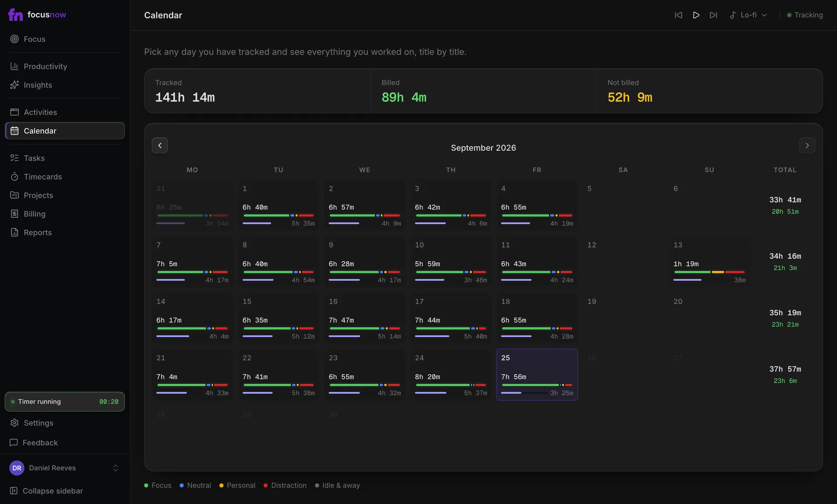Screen dimensions: 837x504
Task: Go to the previous month
Action: 160,145
